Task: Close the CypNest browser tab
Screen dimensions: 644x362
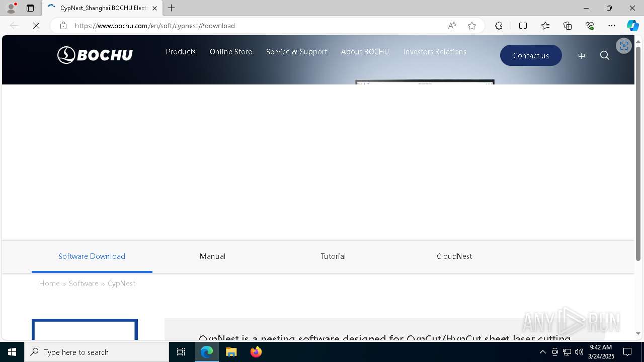Action: pyautogui.click(x=154, y=8)
